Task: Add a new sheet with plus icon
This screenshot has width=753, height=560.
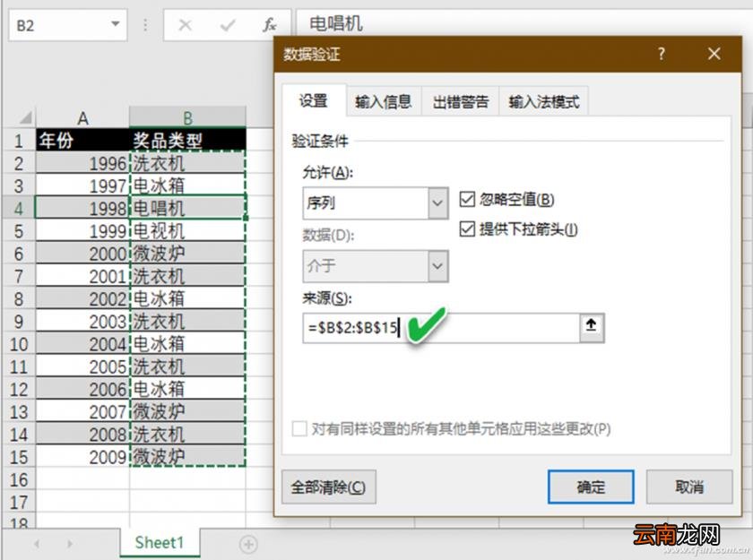Action: pos(248,544)
